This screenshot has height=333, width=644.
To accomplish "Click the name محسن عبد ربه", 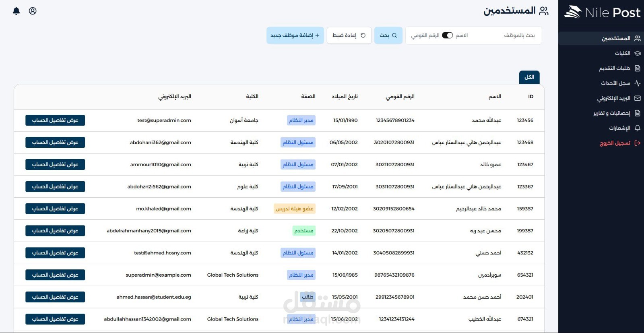I will [x=485, y=231].
